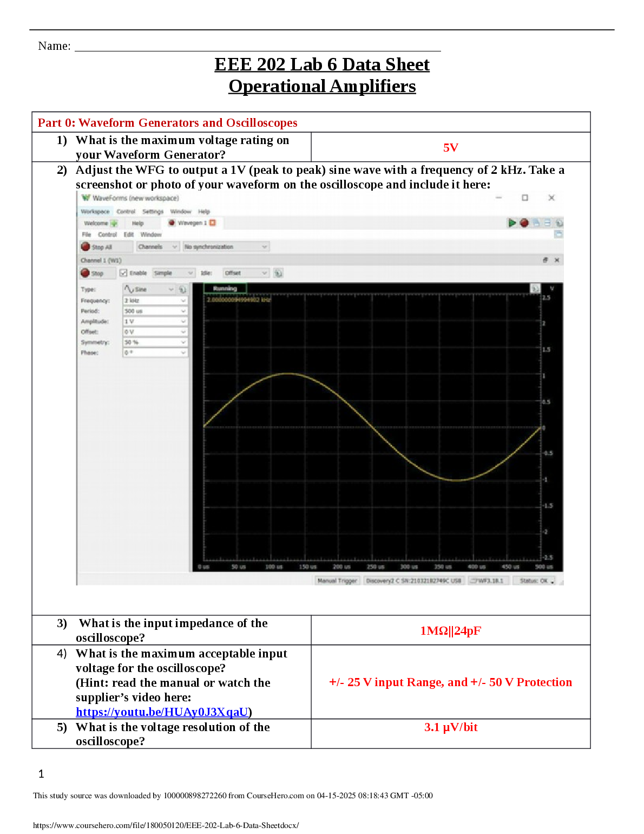Expand the Amplitude dropdown set to 1 V
Image resolution: width=644 pixels, height=834 pixels.
(155, 321)
